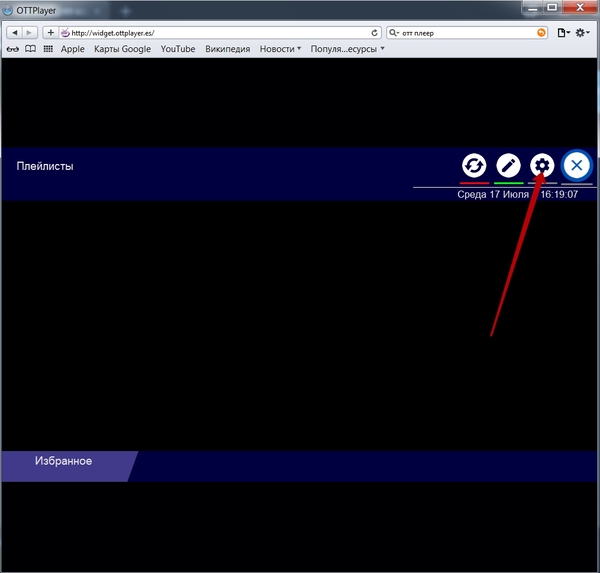Open the YouTube bookmark

coord(178,49)
